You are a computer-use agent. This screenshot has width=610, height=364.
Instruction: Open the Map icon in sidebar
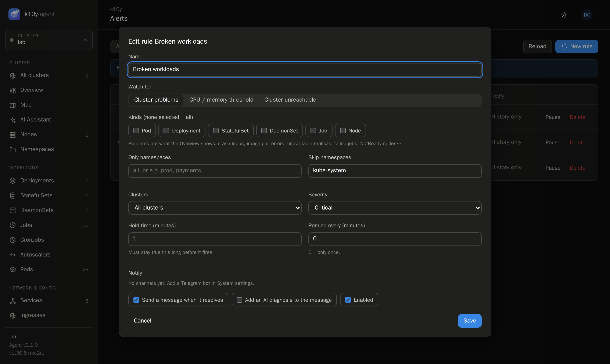click(x=12, y=105)
